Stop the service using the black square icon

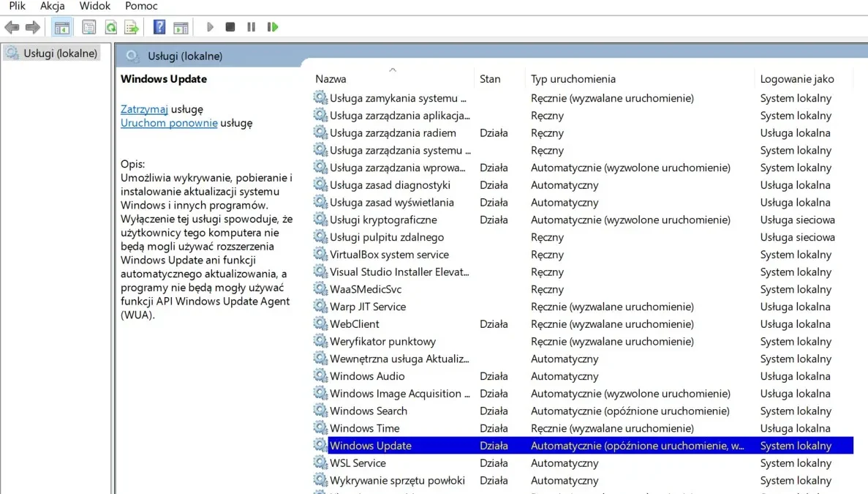tap(230, 27)
